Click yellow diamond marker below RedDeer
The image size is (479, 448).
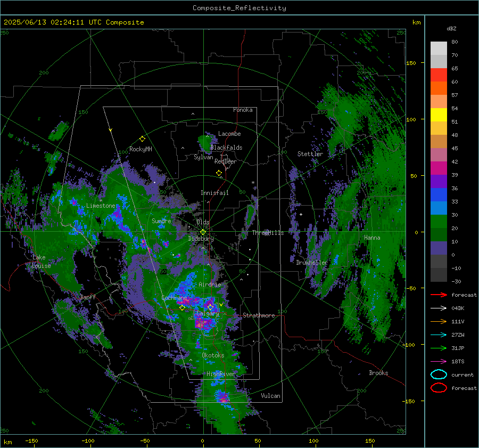pos(219,173)
